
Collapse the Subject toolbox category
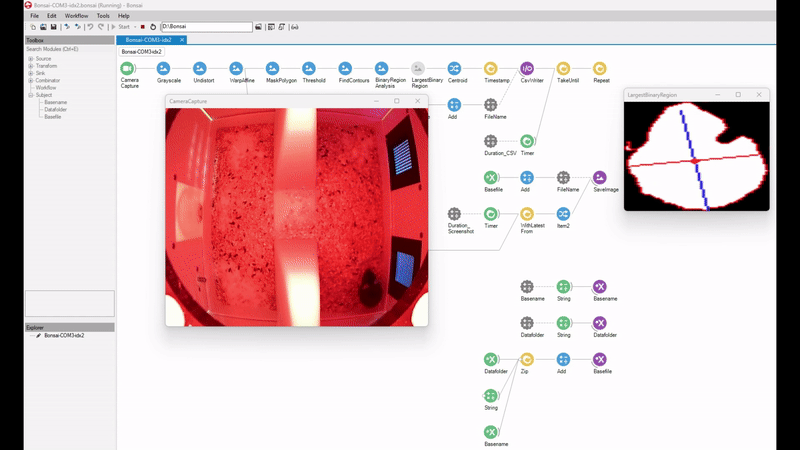(31, 95)
